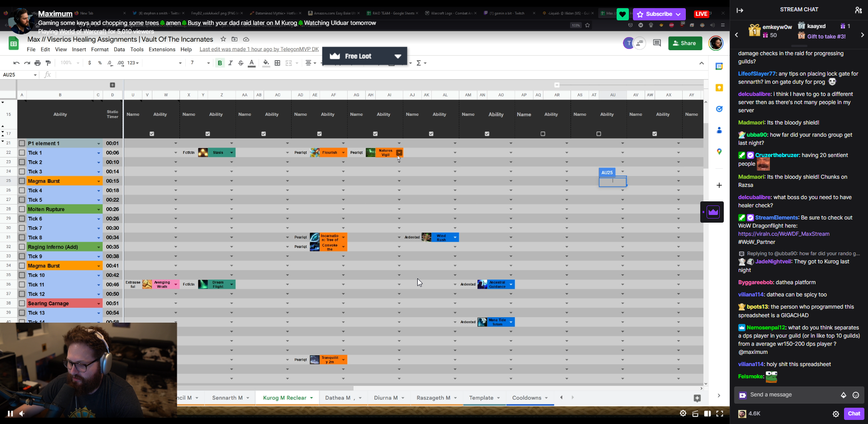Image resolution: width=868 pixels, height=424 pixels.
Task: Open the number format 123 dropdown
Action: [x=133, y=63]
